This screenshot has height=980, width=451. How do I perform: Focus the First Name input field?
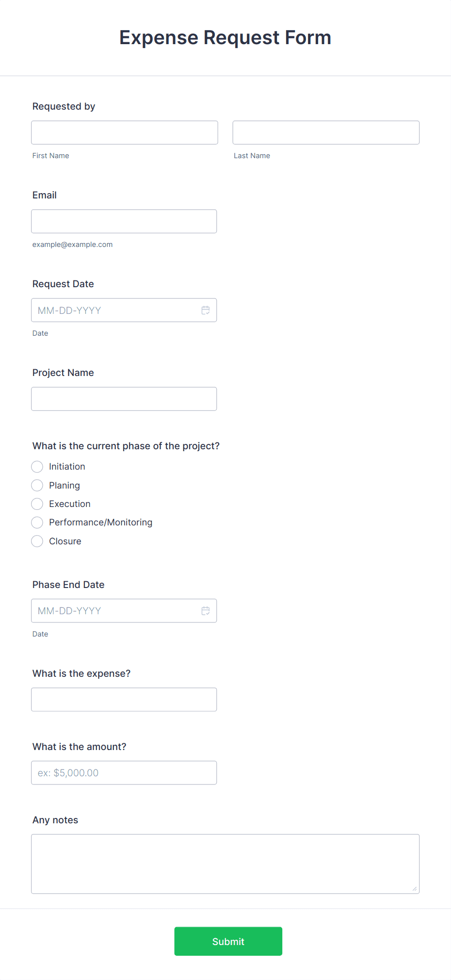125,132
